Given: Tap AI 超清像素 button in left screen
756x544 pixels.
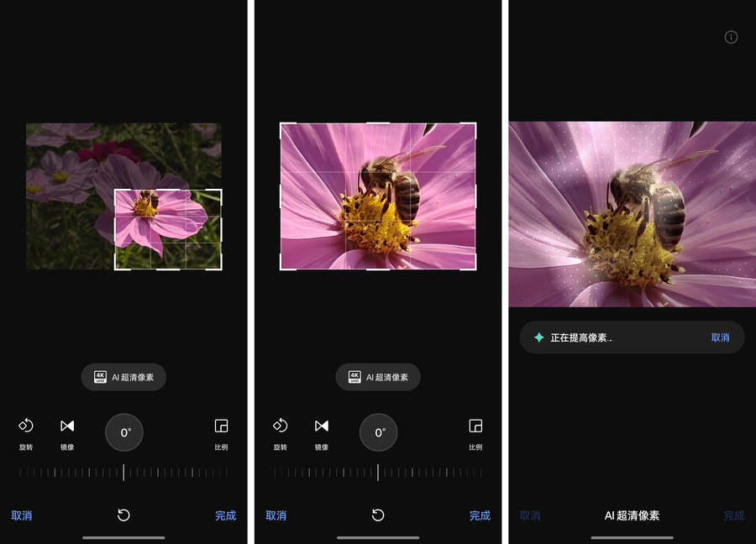Looking at the screenshot, I should 123,377.
